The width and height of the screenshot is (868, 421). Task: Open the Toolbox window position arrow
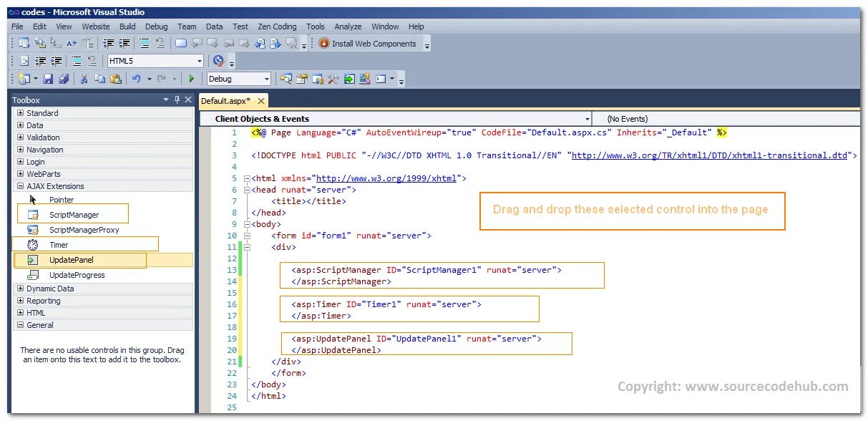coord(166,100)
